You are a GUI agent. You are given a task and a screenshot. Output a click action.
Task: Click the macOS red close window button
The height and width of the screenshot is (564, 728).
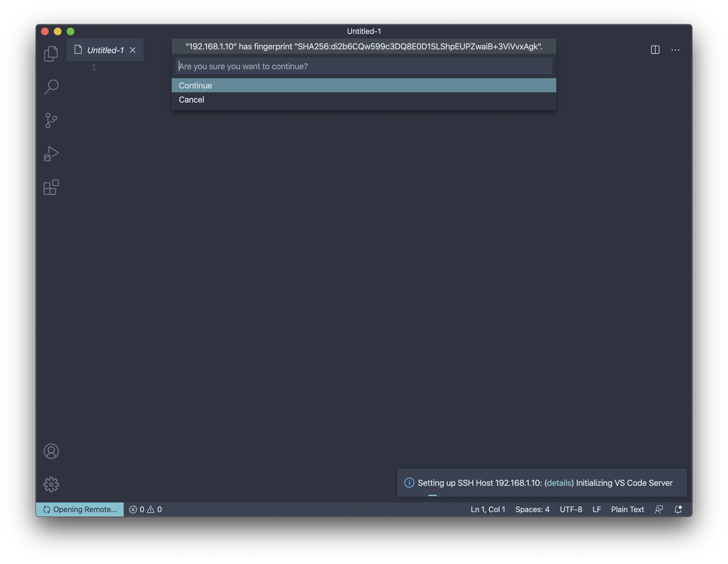pyautogui.click(x=45, y=31)
